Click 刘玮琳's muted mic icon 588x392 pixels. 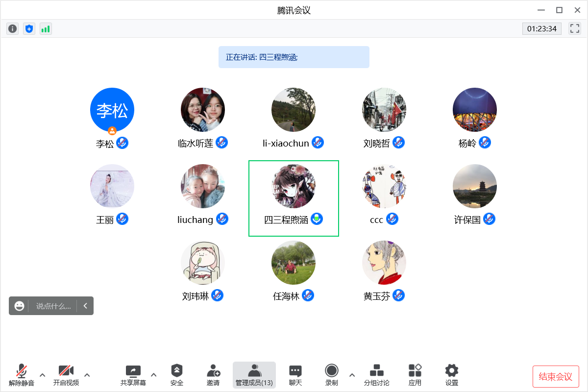[x=218, y=295]
